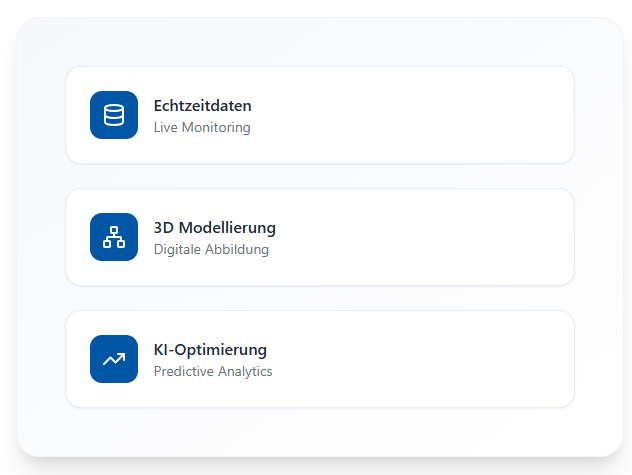
Task: Select the KI-Optimierung title text
Action: [210, 349]
